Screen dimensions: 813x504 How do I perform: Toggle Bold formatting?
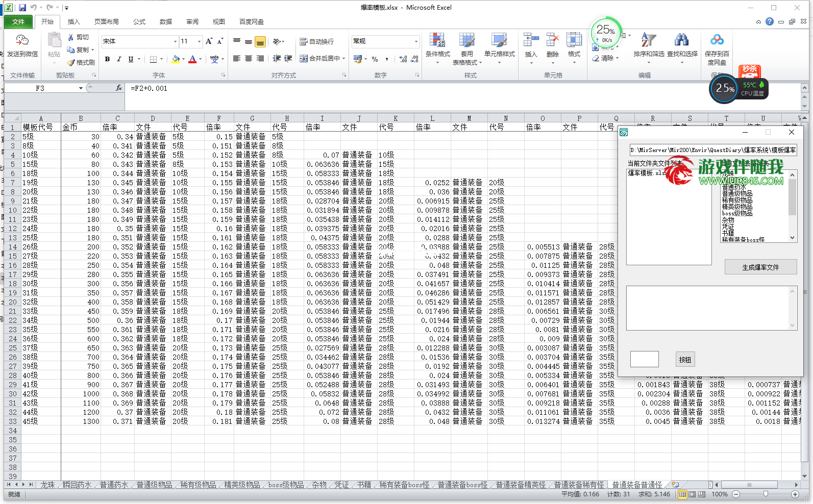pos(107,59)
